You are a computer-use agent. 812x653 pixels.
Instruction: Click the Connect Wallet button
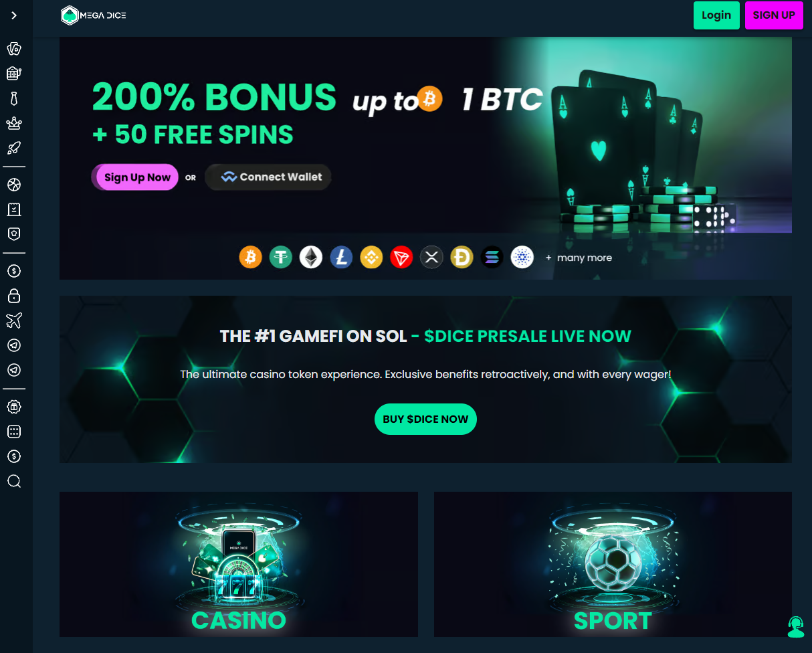(268, 177)
